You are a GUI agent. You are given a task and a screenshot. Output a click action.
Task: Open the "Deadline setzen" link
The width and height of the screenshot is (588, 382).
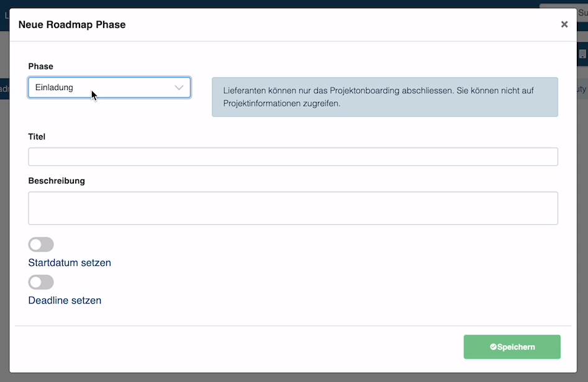[x=65, y=300]
